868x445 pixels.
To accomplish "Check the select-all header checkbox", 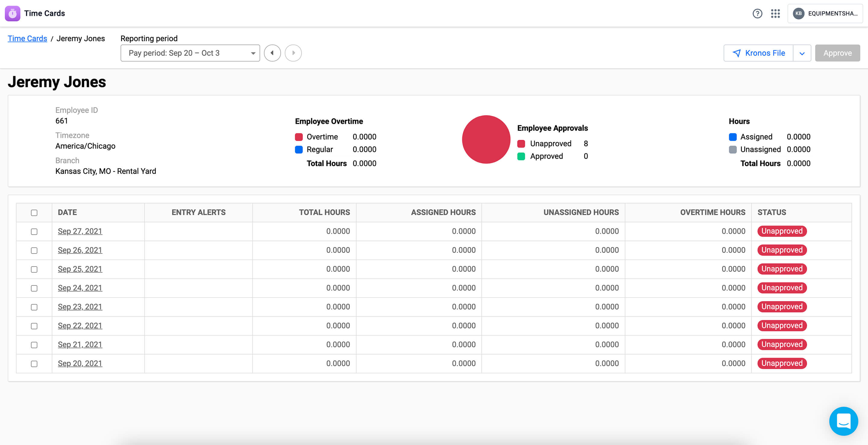I will click(x=34, y=213).
